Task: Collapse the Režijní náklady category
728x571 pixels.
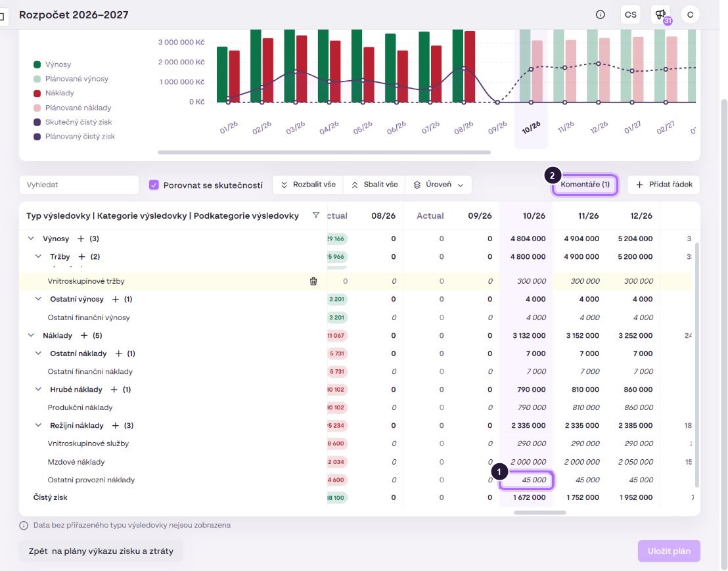Action: (38, 426)
